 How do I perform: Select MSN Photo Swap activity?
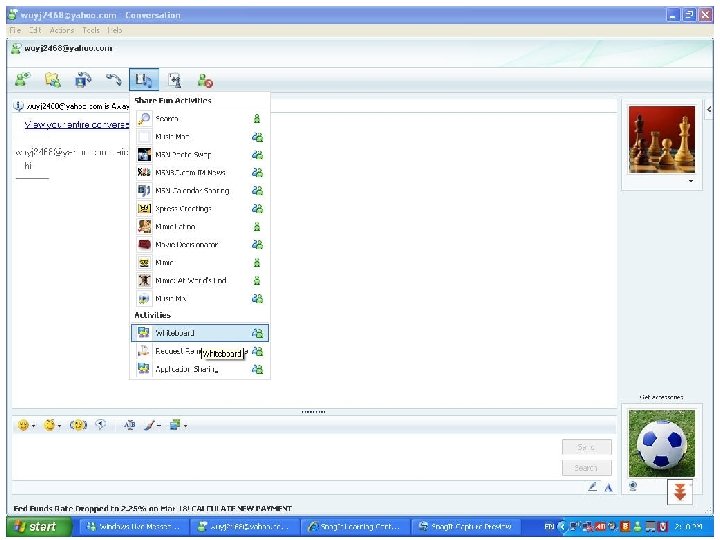coord(200,155)
